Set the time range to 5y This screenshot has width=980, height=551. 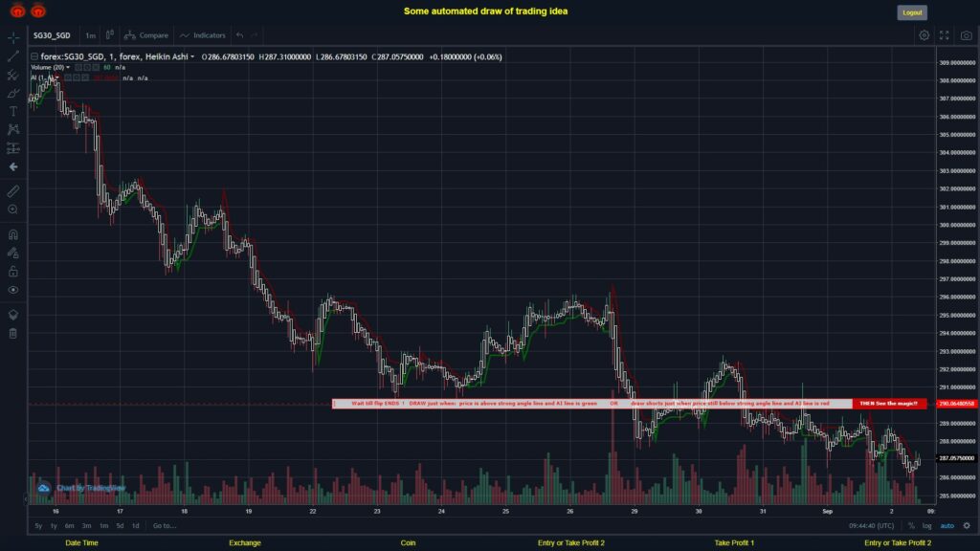pos(38,526)
